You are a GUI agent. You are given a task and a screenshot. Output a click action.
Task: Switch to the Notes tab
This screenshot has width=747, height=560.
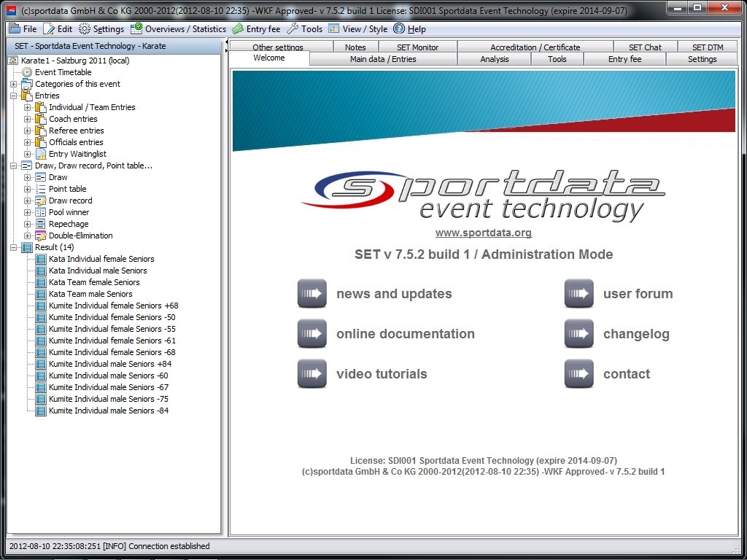coord(355,47)
